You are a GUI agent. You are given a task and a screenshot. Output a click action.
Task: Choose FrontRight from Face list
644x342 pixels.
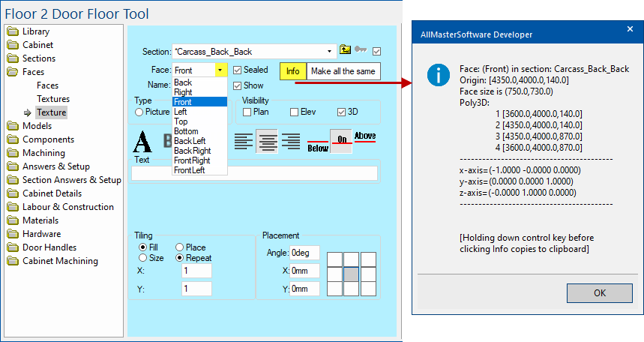(199, 160)
